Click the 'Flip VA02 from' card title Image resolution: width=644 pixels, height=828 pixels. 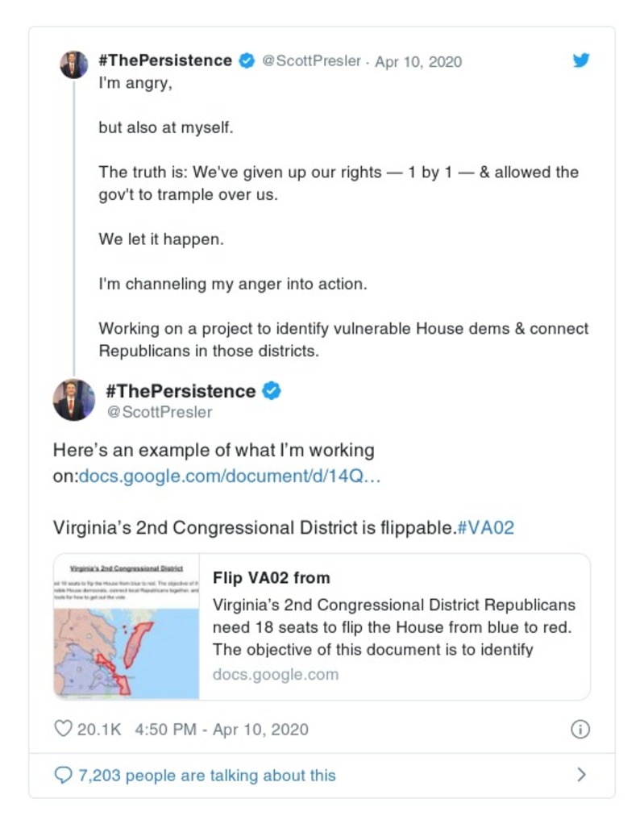pyautogui.click(x=272, y=578)
